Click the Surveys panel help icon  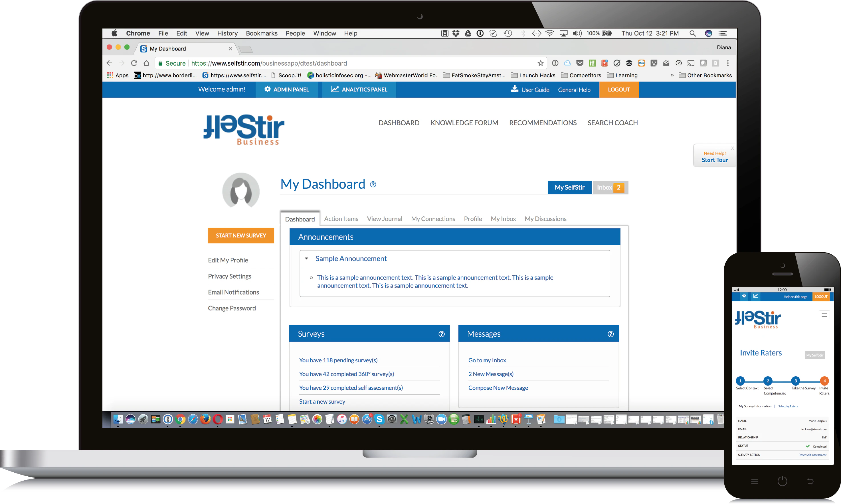point(441,334)
